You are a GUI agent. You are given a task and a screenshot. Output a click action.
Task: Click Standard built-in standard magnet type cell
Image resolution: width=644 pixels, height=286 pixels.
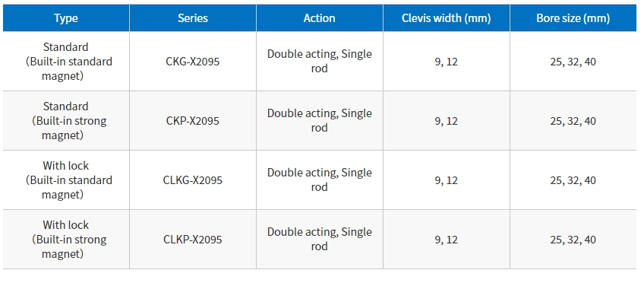tap(66, 62)
